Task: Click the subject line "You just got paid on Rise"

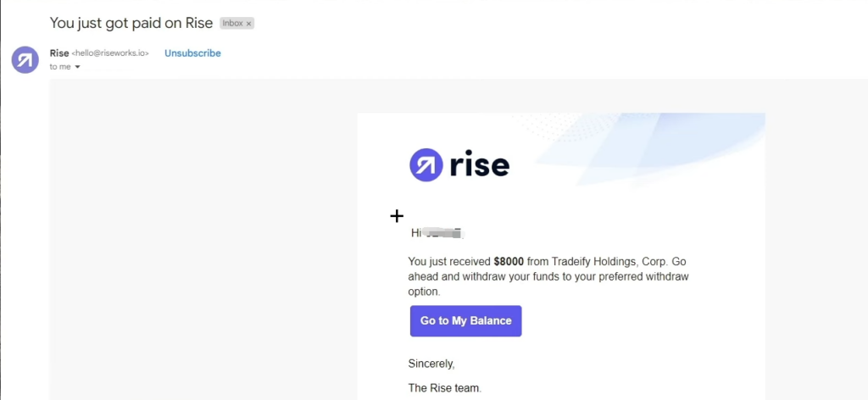Action: 131,23
